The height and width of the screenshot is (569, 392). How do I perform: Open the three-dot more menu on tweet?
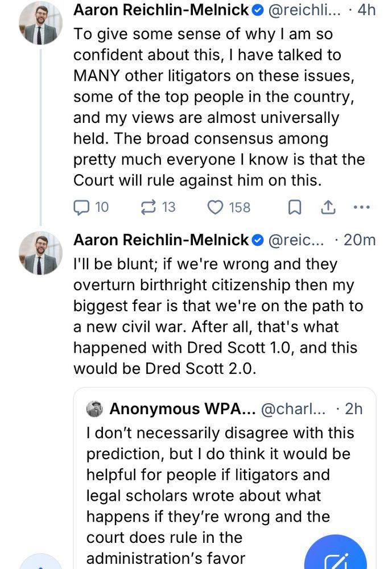click(x=361, y=207)
